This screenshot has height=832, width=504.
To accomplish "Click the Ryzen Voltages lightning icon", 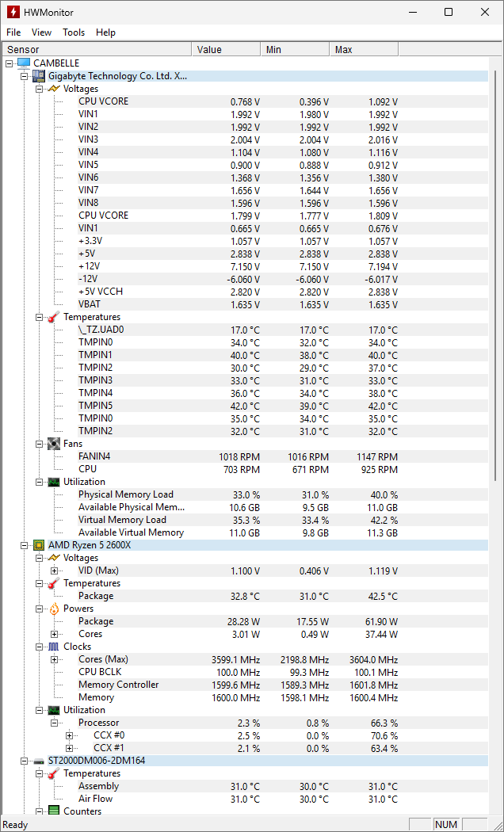I will (x=54, y=558).
